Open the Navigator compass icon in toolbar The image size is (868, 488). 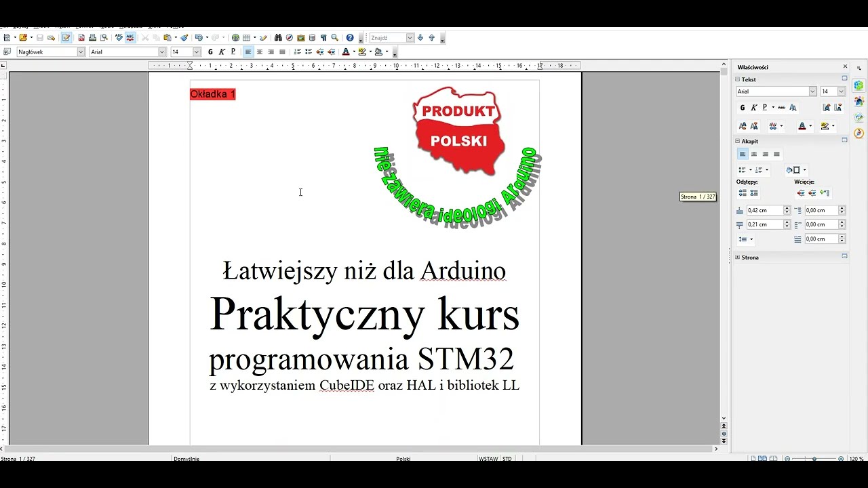[290, 37]
